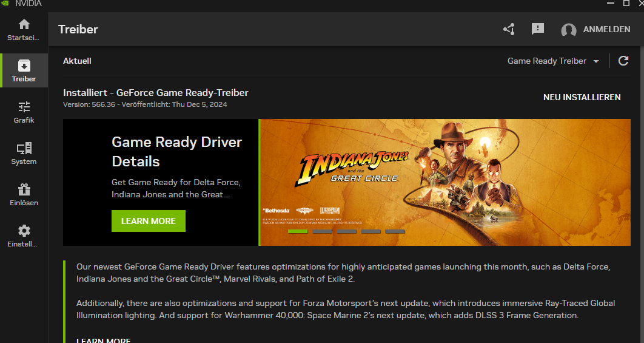Click Game Ready Driver Details heading
644x343 pixels.
177,152
